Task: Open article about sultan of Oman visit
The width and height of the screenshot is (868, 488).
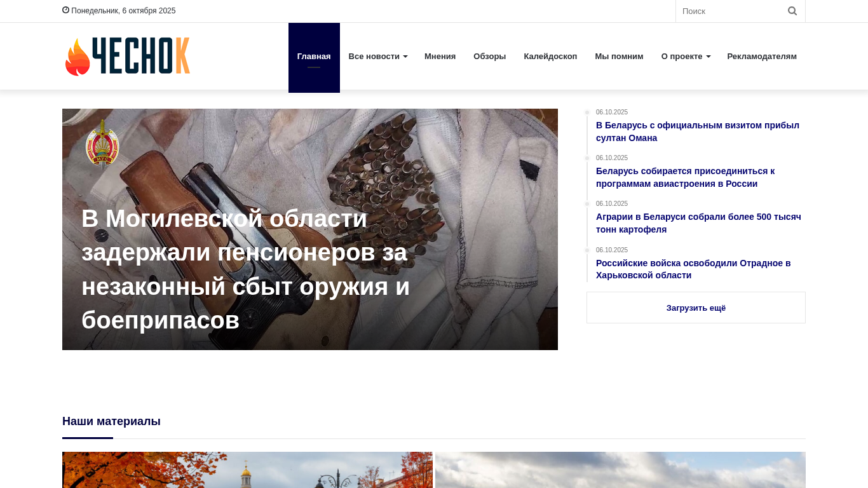Action: (x=698, y=132)
